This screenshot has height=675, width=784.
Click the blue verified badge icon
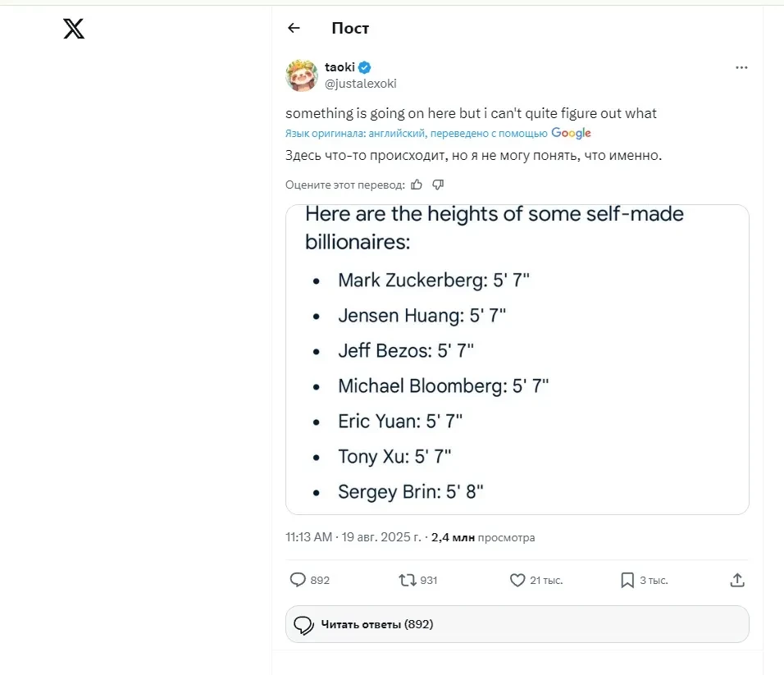click(366, 67)
